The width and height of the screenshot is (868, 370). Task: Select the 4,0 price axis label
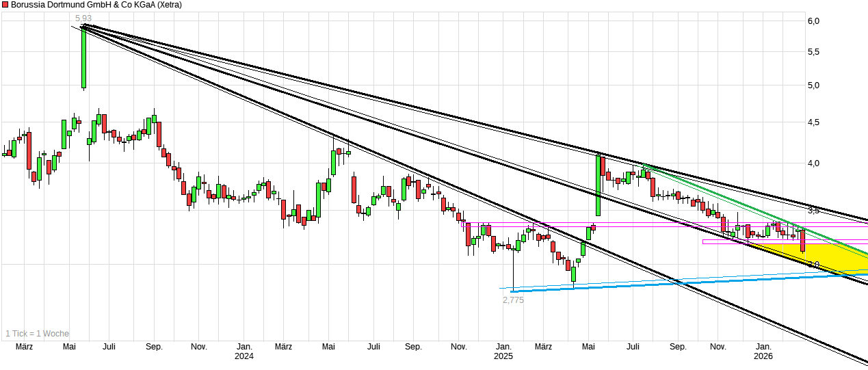813,163
